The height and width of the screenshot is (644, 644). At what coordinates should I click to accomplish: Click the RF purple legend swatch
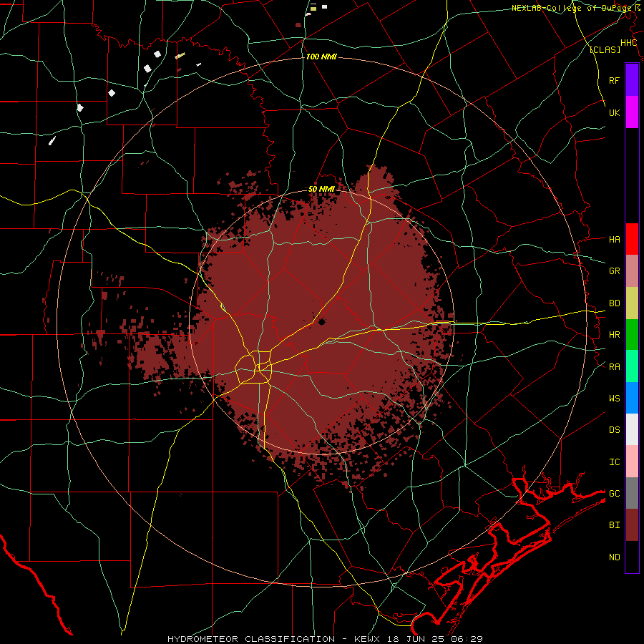click(x=632, y=80)
